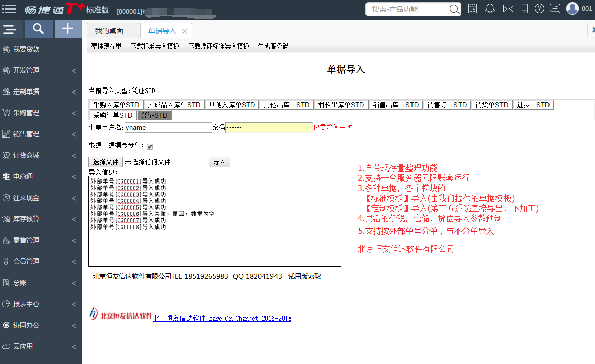Click the 密码 password field

pos(269,127)
